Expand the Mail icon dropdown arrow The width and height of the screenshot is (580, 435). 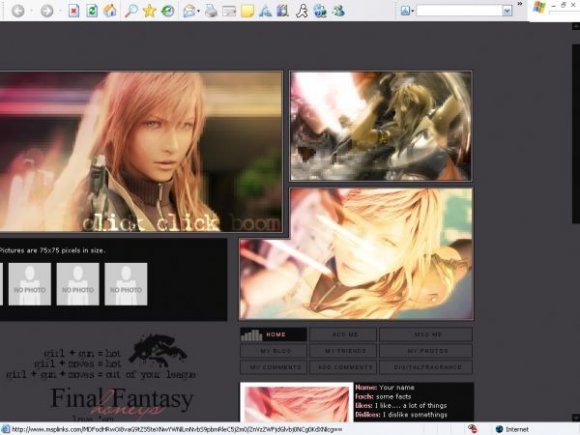(199, 11)
